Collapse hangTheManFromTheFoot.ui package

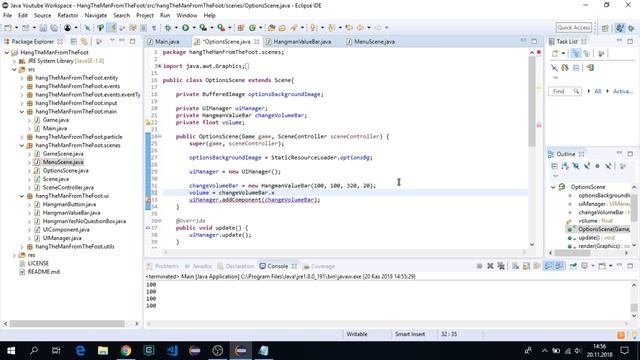(22, 196)
